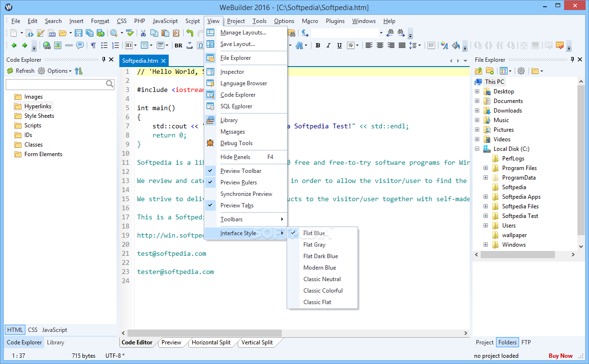Click the green Undo arrow icon
Screen dimensions: 589x364
click(x=189, y=33)
